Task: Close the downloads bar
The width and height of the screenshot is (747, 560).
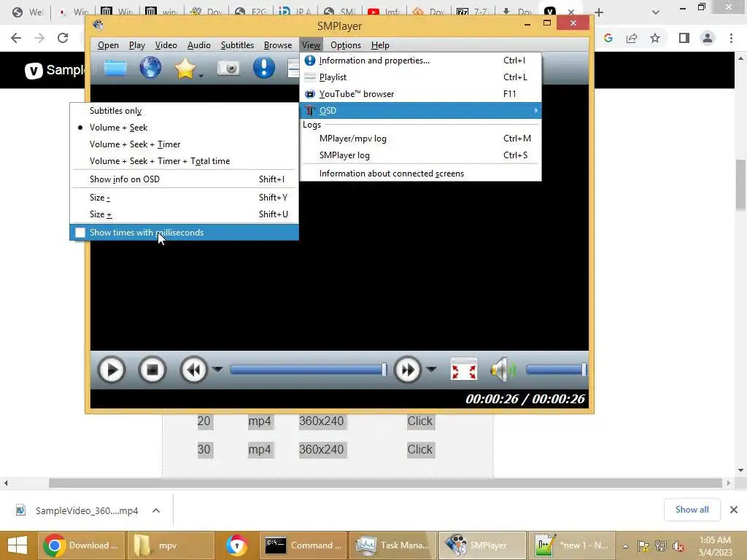Action: point(734,510)
